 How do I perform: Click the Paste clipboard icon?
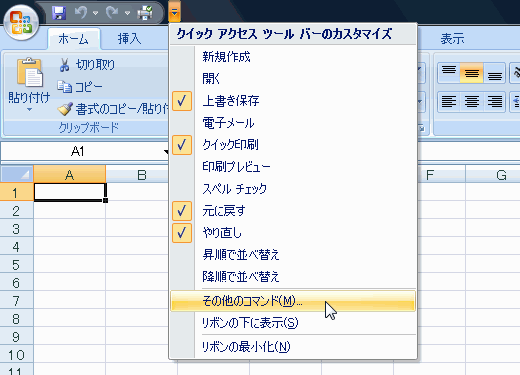pyautogui.click(x=29, y=72)
